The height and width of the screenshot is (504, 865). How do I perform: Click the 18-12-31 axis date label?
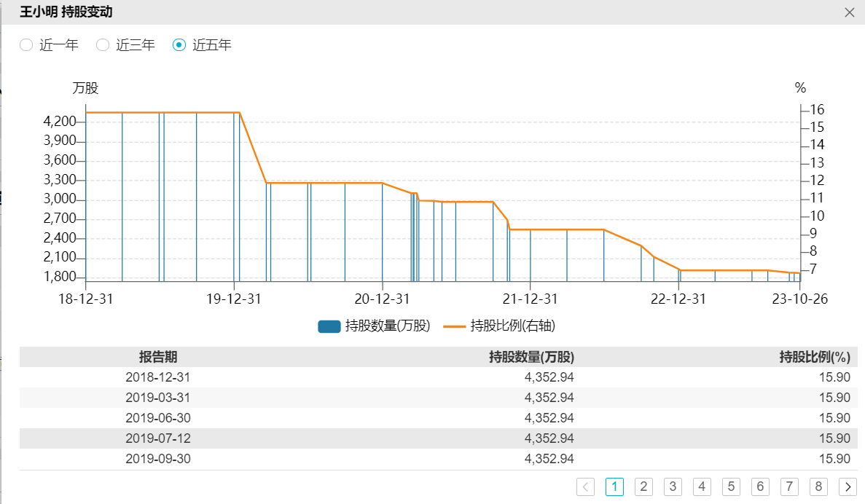click(85, 299)
